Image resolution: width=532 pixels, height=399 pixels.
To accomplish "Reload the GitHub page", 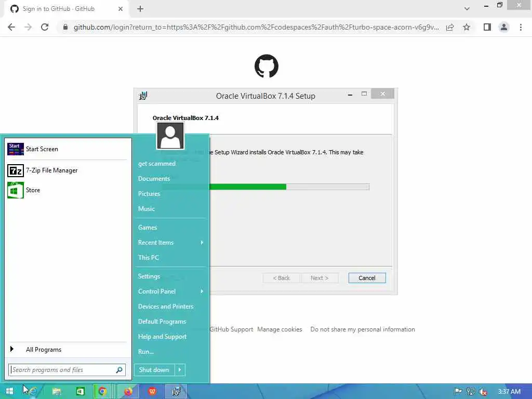I will (45, 27).
